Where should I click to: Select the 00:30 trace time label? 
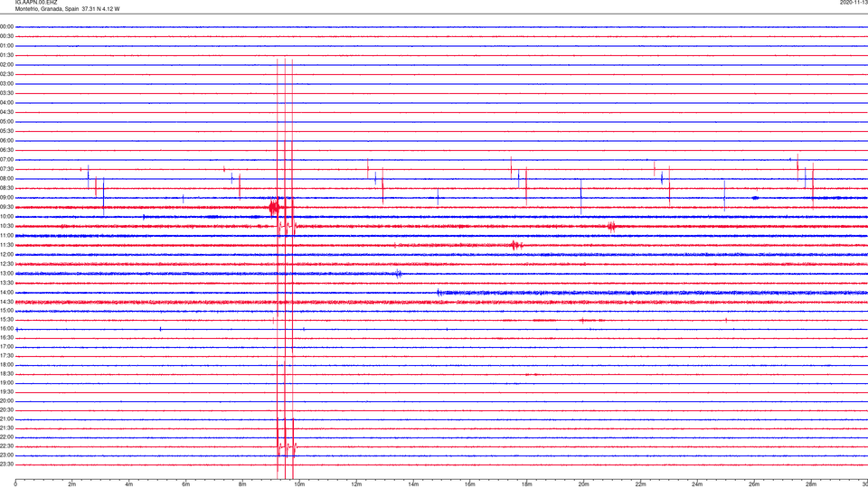point(6,36)
